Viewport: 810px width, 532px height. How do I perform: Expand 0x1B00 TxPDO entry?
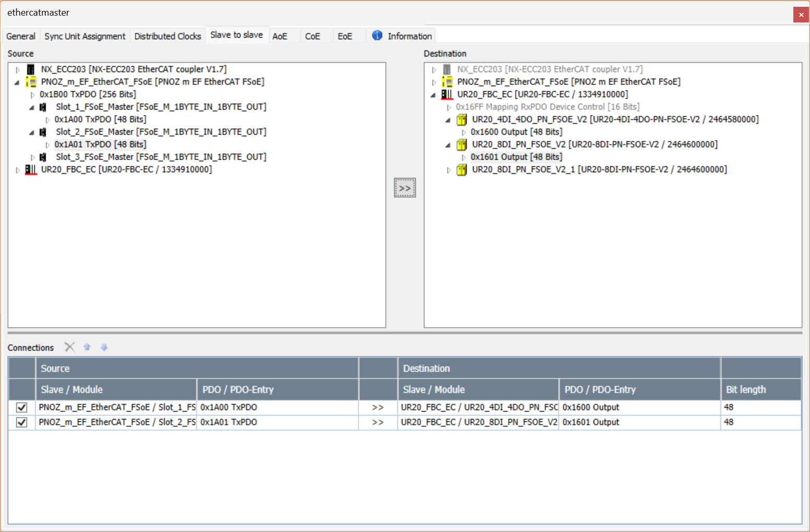32,95
